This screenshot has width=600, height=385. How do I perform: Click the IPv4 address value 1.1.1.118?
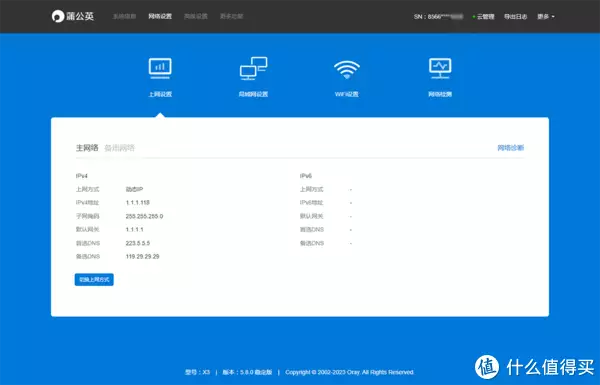pyautogui.click(x=137, y=202)
